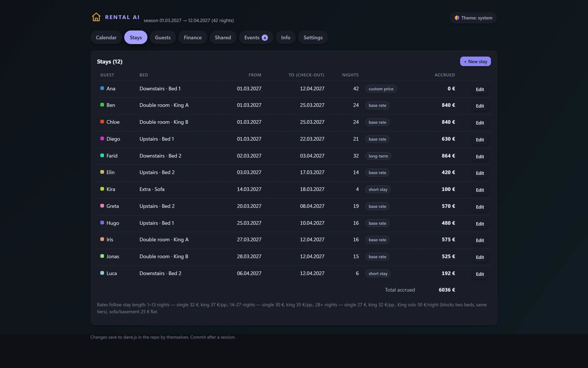This screenshot has height=368, width=588.
Task: Click the Total accrued value 6036 €
Action: pyautogui.click(x=447, y=290)
